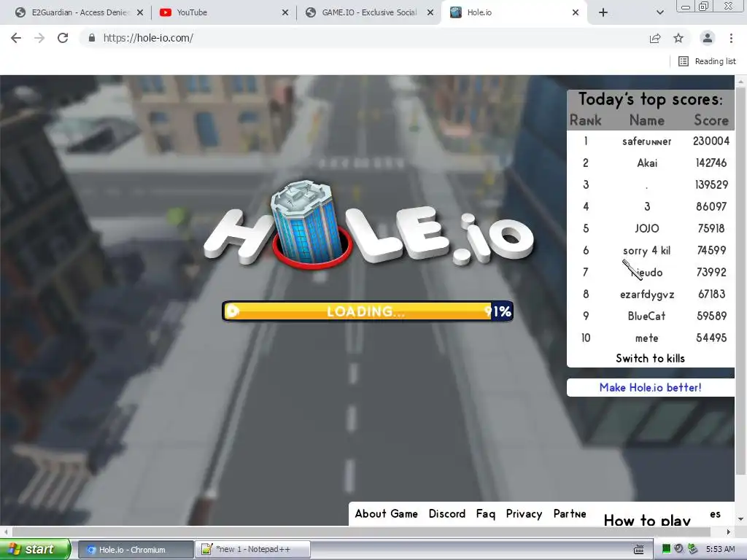The image size is (747, 560).
Task: Click the Score column header
Action: point(711,120)
